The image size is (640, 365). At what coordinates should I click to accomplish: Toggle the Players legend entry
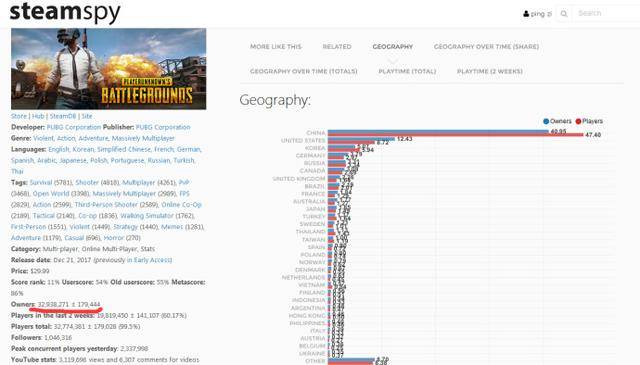click(589, 121)
